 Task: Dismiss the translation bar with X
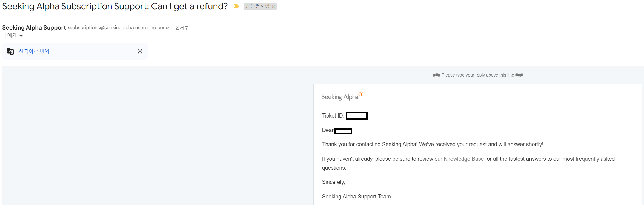coord(140,51)
